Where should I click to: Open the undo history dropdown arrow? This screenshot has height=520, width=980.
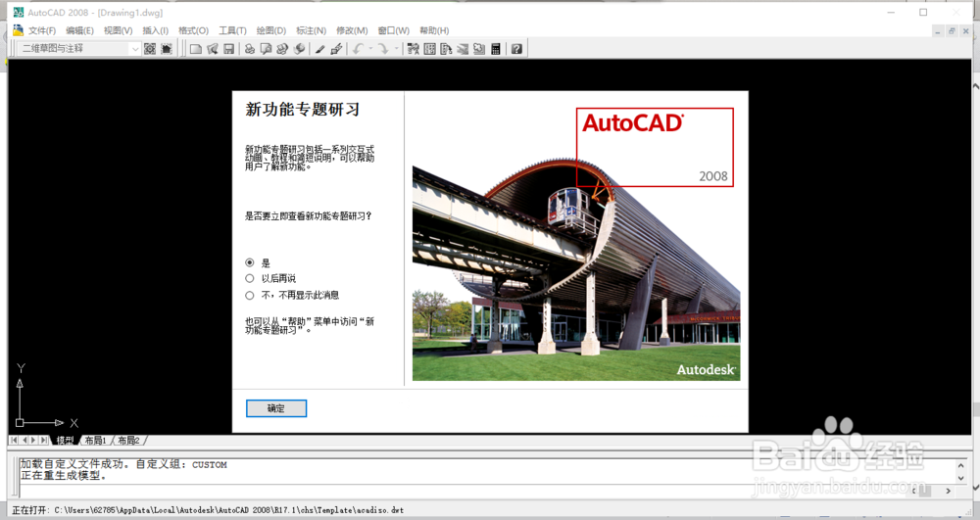(370, 49)
